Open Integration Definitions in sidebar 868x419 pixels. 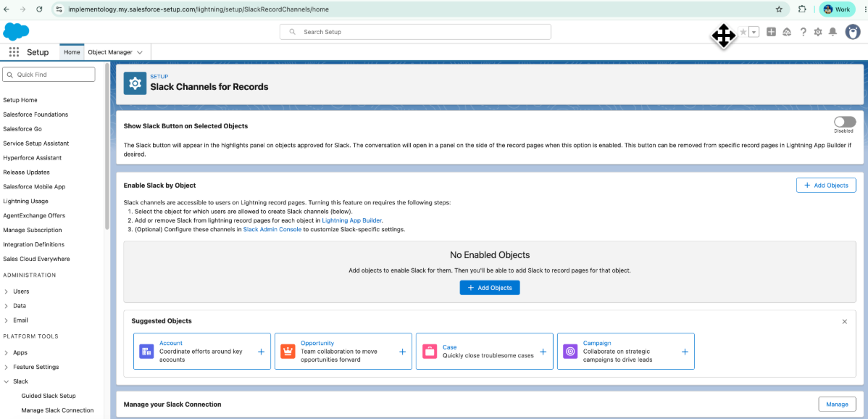tap(33, 244)
